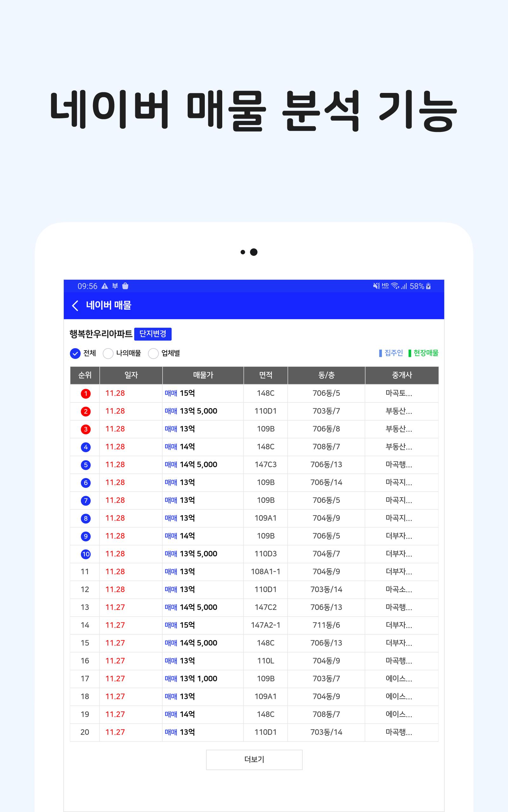
Task: Click 110D3 area cell in row 10
Action: point(266,553)
